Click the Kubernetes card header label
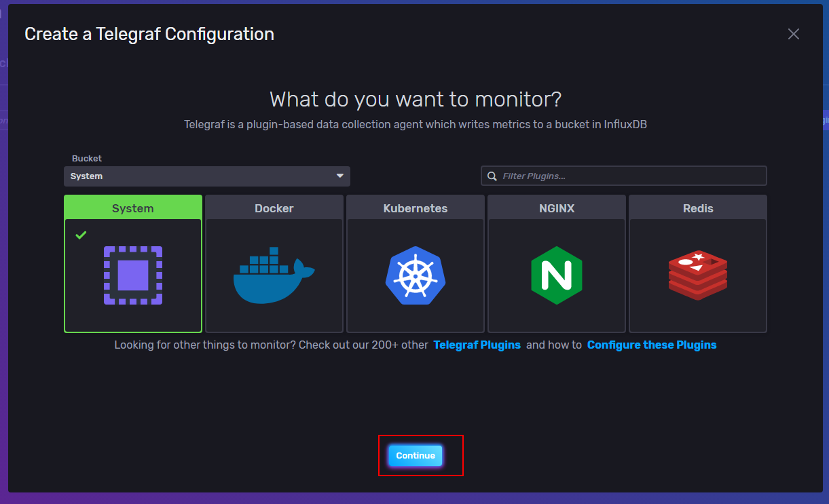 [416, 208]
